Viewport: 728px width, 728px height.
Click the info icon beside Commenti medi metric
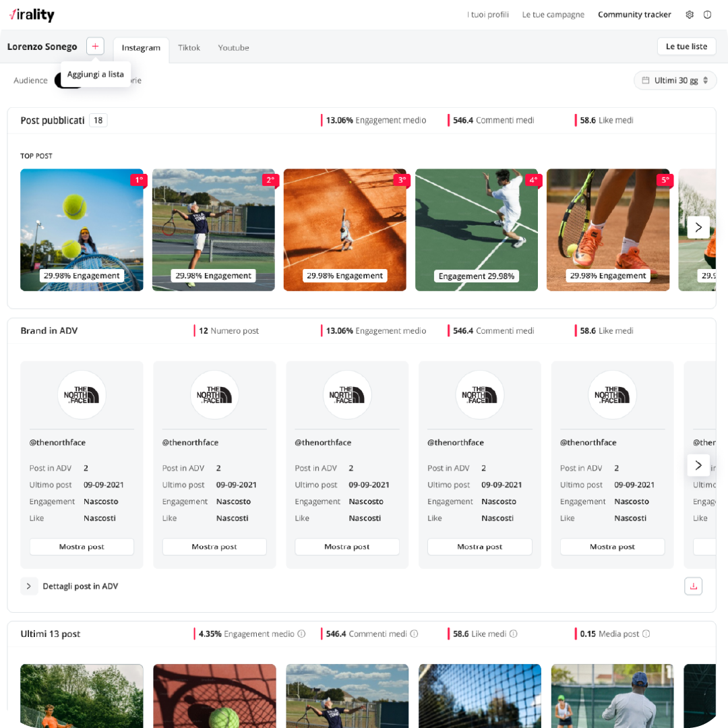coord(415,634)
